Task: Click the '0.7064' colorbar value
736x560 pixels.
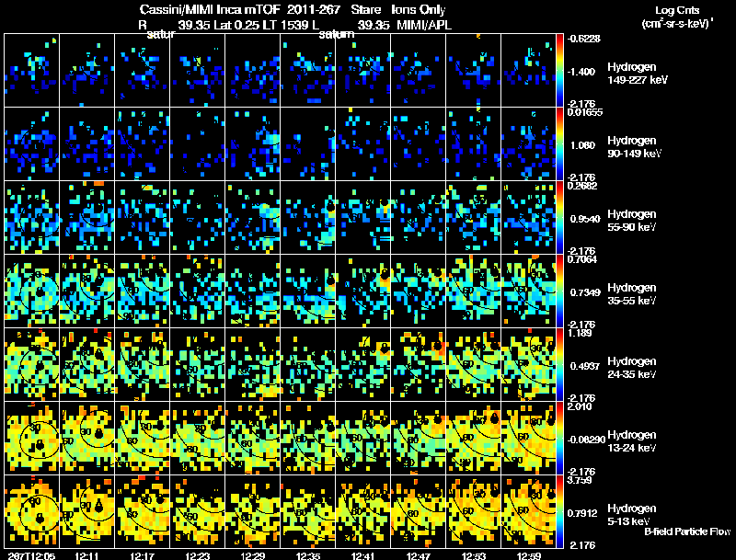Action: pyautogui.click(x=582, y=259)
